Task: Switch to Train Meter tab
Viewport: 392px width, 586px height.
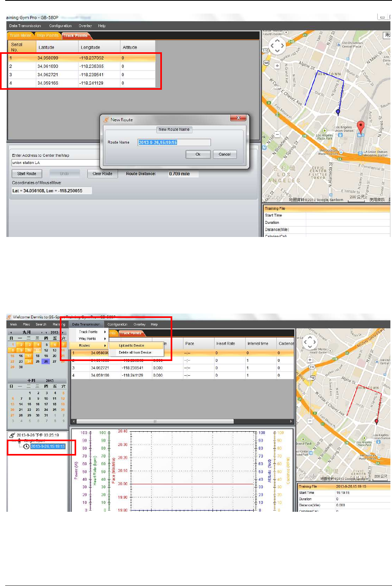Action: (x=20, y=36)
